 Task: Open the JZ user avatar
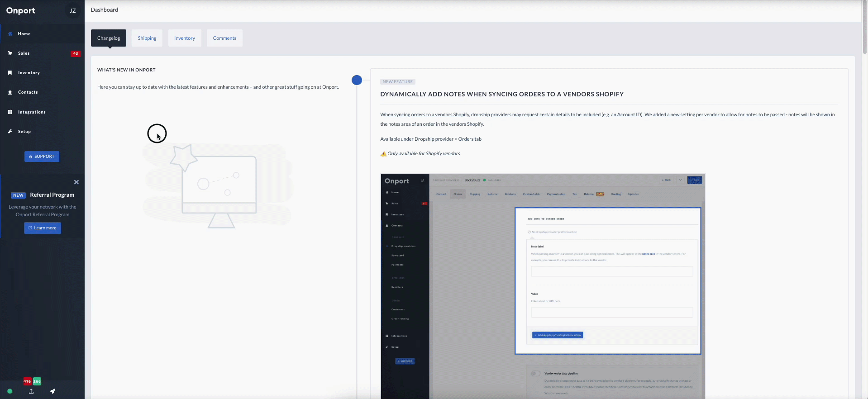(x=73, y=10)
